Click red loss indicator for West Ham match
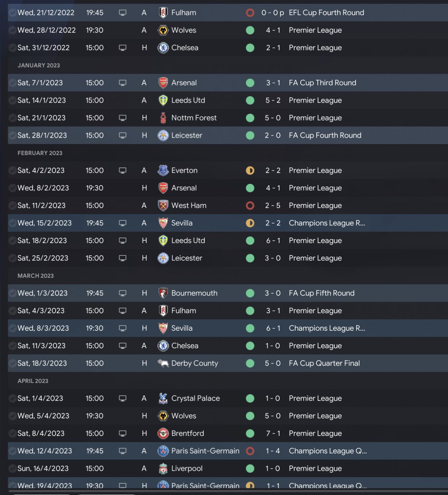 click(250, 206)
